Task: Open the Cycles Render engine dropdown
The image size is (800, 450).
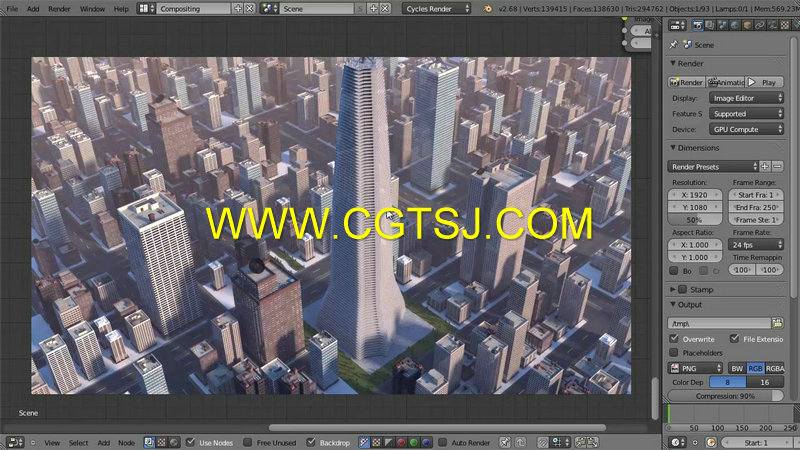Action: tap(437, 9)
